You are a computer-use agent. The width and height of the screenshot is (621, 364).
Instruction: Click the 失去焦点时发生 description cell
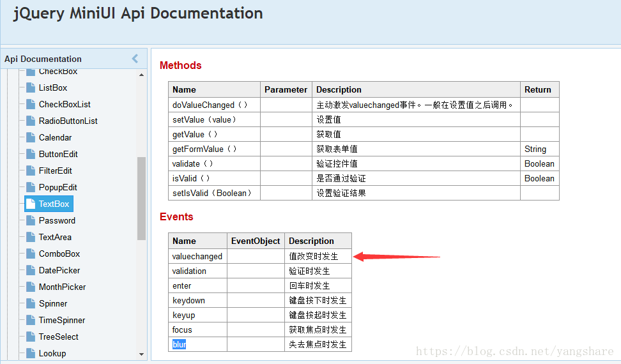pos(318,344)
